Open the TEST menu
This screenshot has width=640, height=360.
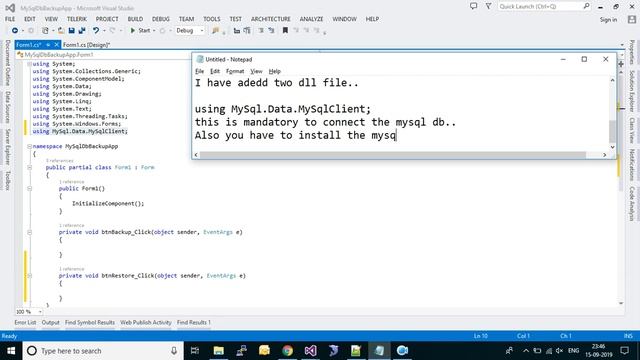[x=236, y=19]
